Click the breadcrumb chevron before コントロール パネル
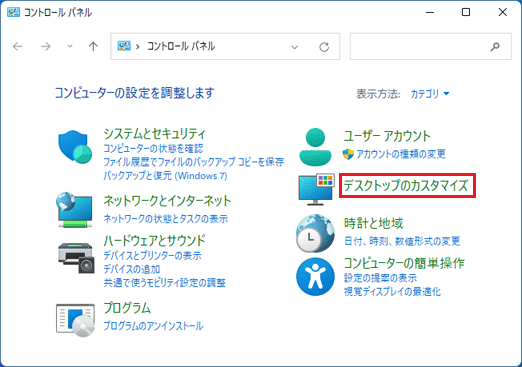The width and height of the screenshot is (522, 367). tap(137, 47)
